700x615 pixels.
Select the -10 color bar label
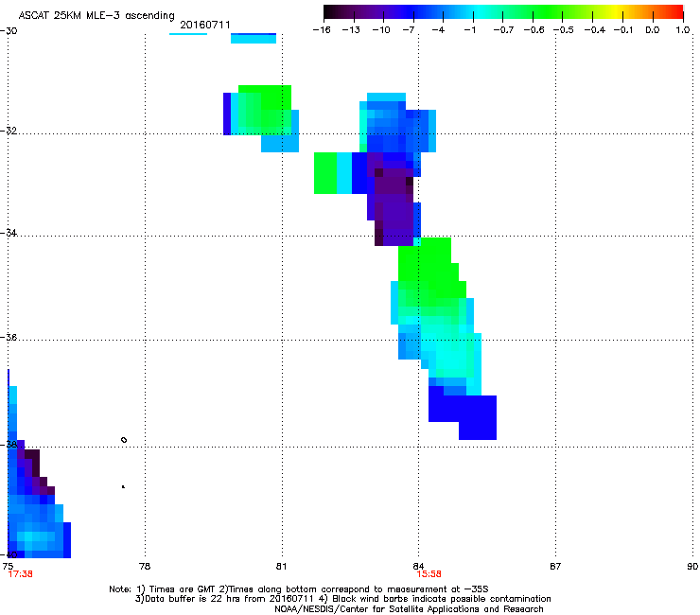point(381,30)
